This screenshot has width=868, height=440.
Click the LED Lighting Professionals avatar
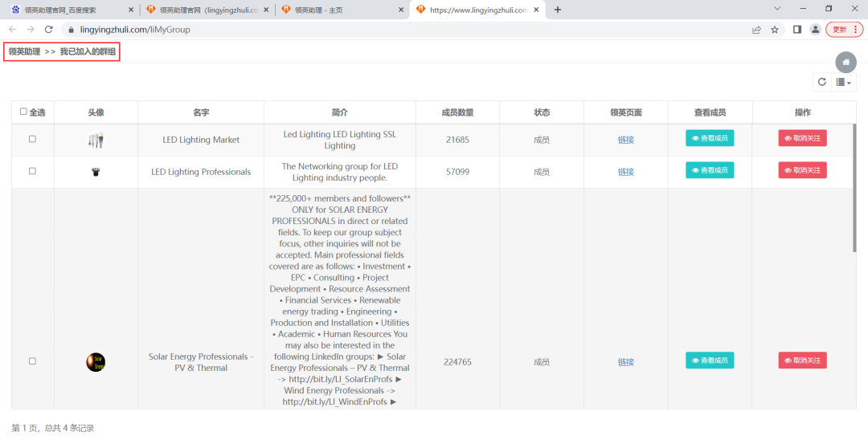point(96,173)
